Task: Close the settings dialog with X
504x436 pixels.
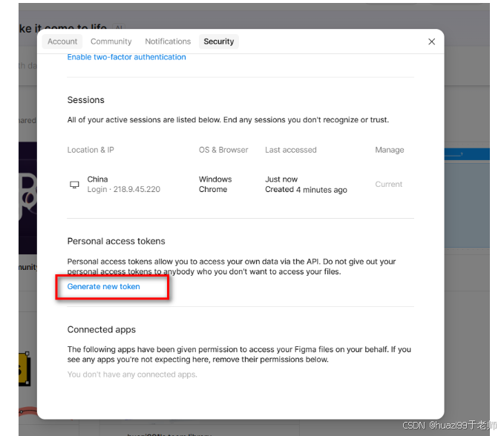Action: (x=431, y=42)
